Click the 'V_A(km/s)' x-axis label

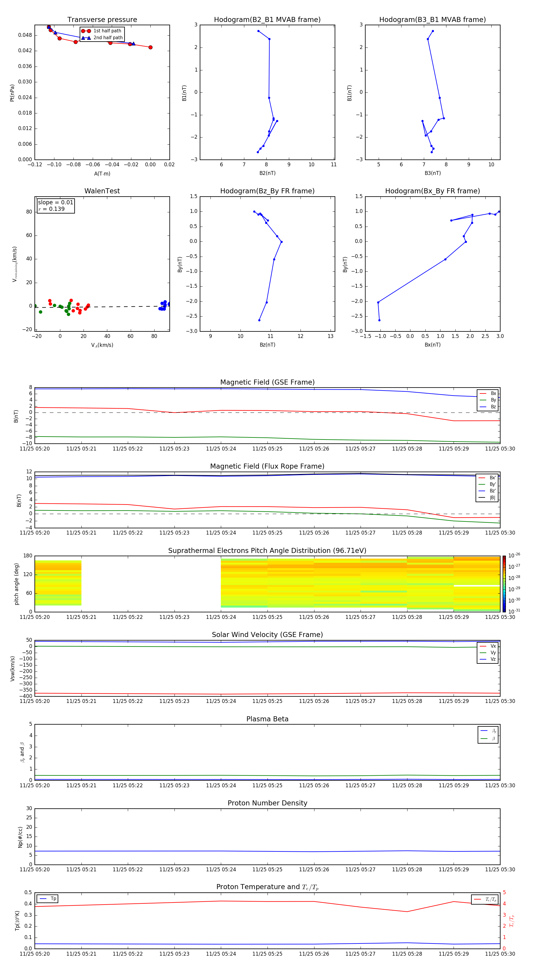(x=102, y=345)
